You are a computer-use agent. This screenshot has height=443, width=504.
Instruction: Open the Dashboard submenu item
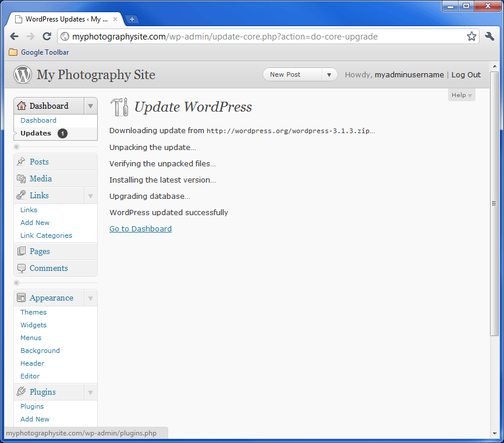pos(38,120)
